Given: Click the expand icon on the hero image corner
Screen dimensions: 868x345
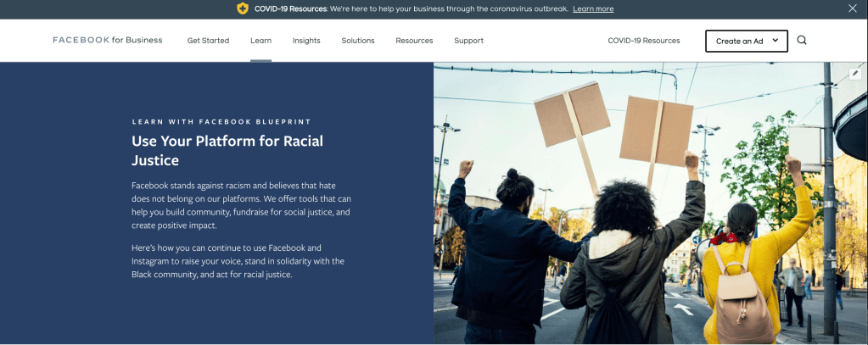Looking at the screenshot, I should click(855, 74).
